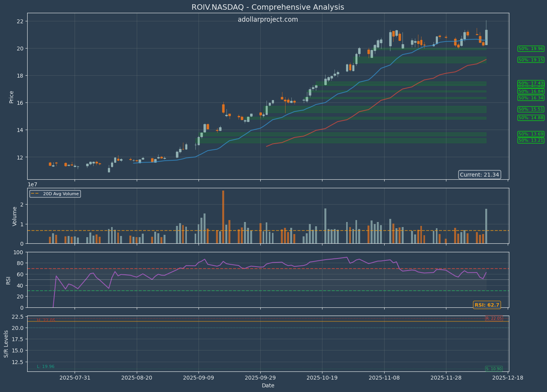Click the '16' tick on Price axis
The image size is (547, 392).
coord(21,103)
